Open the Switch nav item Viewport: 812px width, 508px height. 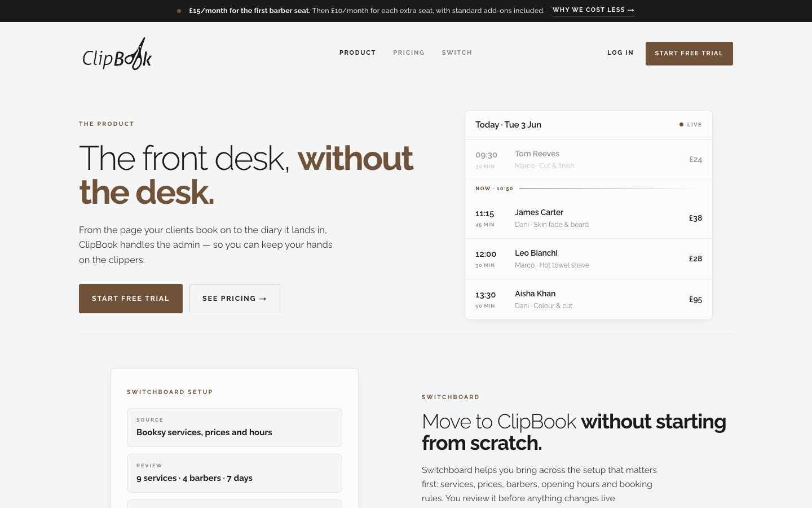pyautogui.click(x=457, y=52)
